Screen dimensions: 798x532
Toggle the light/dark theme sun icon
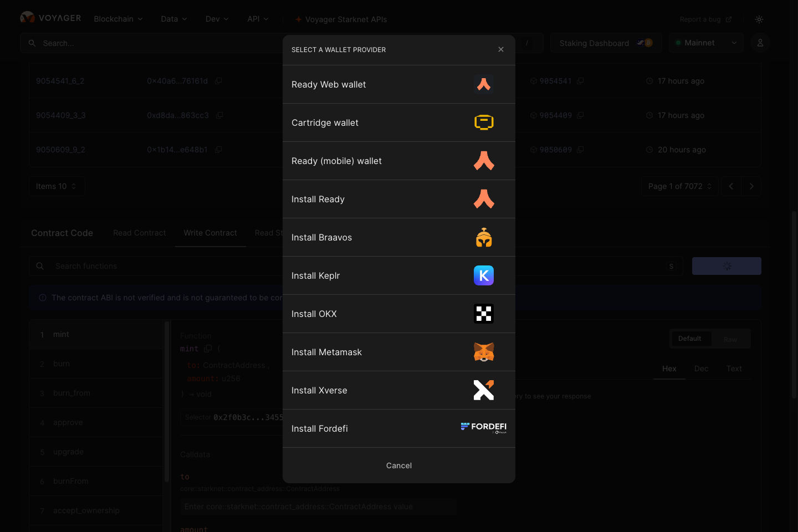tap(759, 19)
